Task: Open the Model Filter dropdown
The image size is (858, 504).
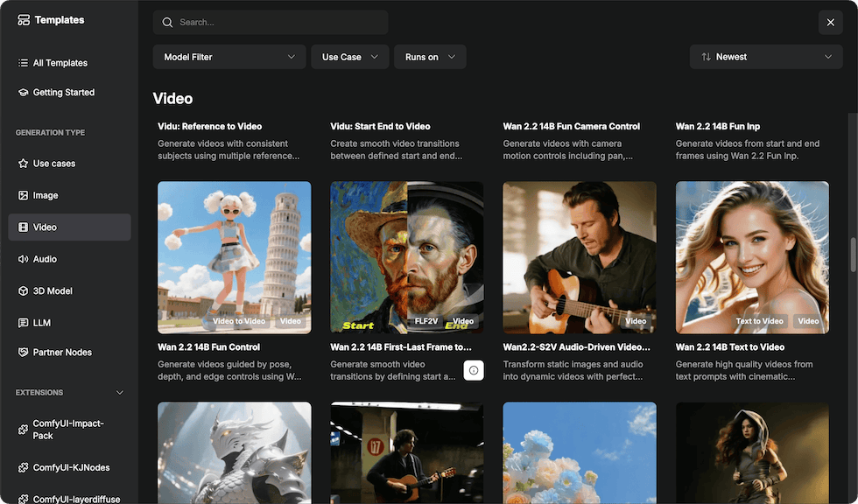Action: [x=229, y=57]
